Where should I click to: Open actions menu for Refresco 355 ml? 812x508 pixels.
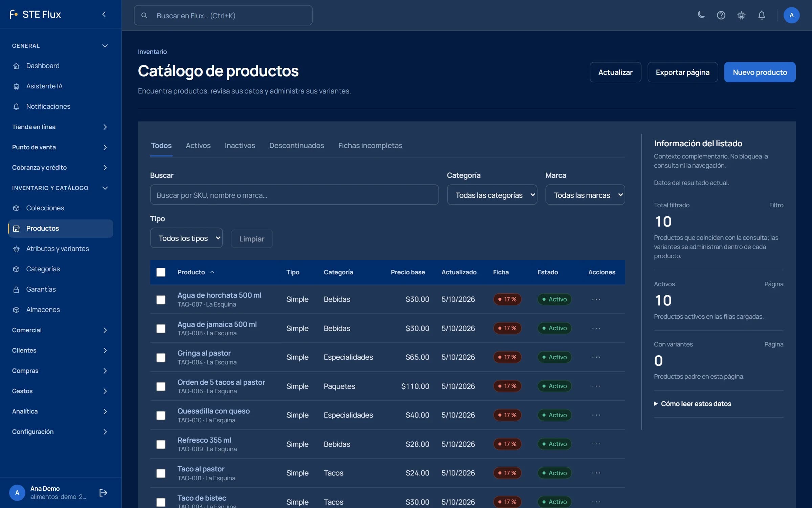click(x=596, y=444)
